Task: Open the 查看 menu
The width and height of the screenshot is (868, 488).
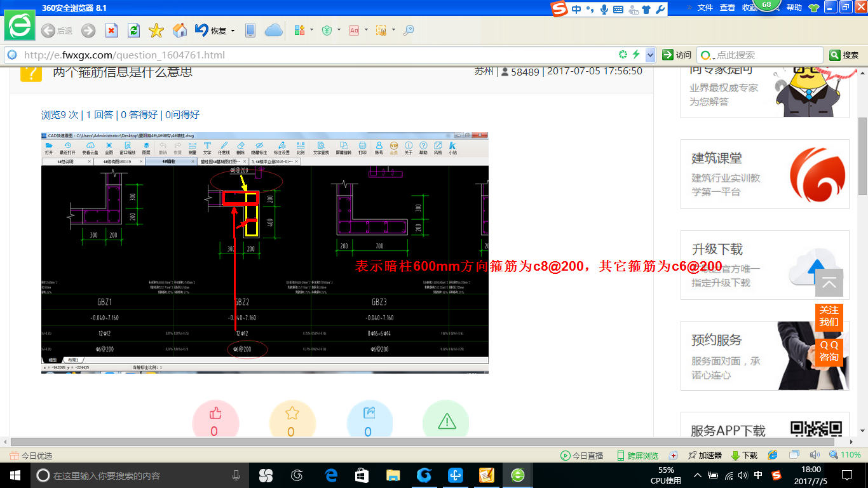Action: point(728,8)
